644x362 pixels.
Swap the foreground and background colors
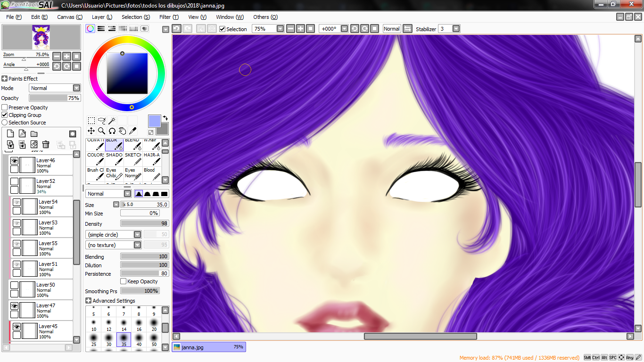coord(165,118)
